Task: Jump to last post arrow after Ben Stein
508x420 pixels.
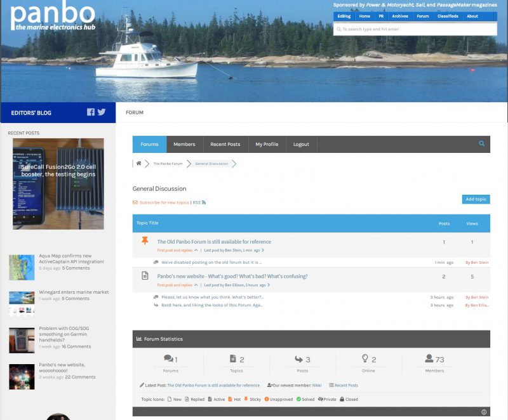Action: pyautogui.click(x=263, y=250)
